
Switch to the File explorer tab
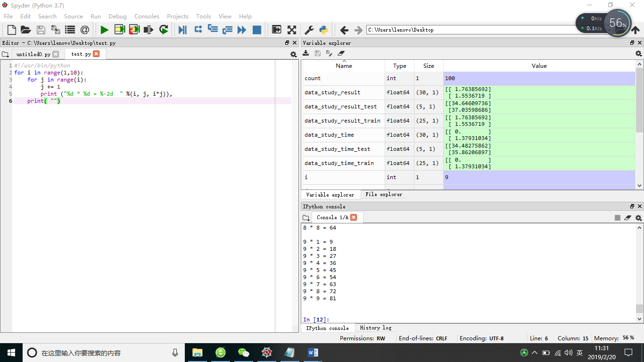(384, 194)
